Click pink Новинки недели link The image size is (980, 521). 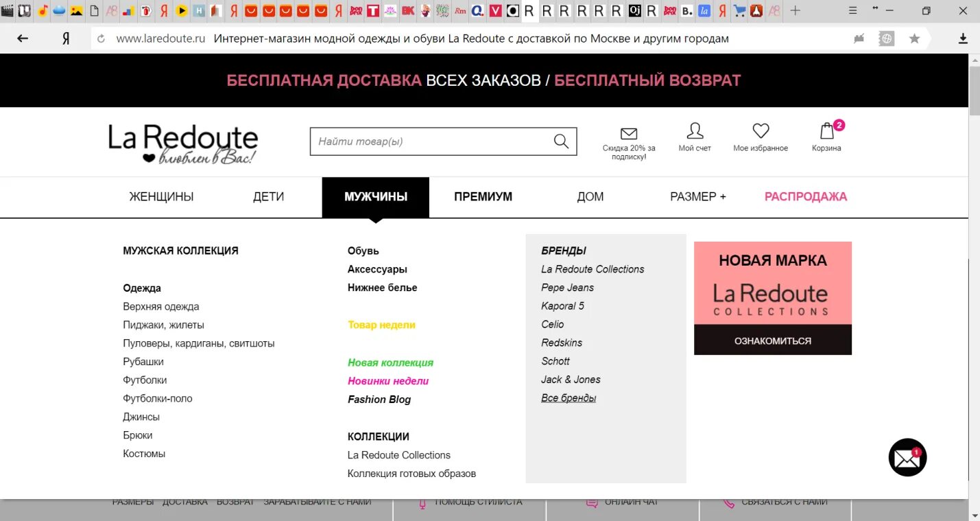[x=388, y=381]
